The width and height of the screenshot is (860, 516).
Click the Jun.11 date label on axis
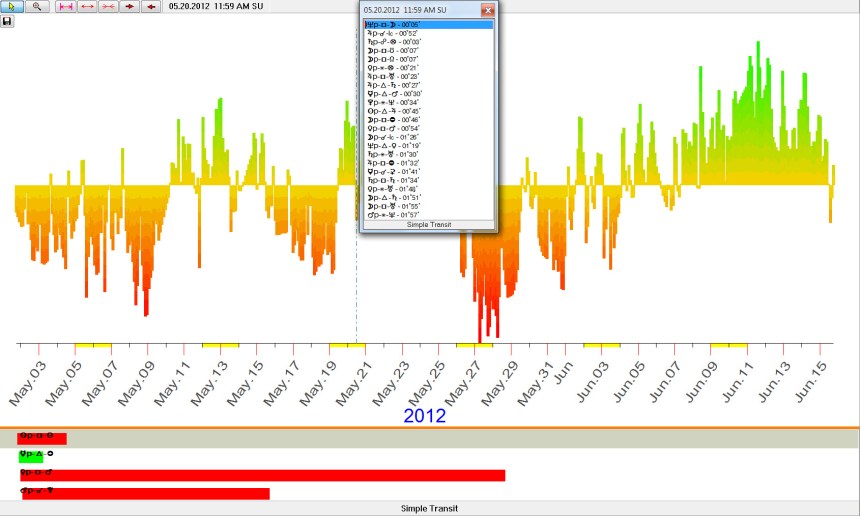pyautogui.click(x=740, y=380)
